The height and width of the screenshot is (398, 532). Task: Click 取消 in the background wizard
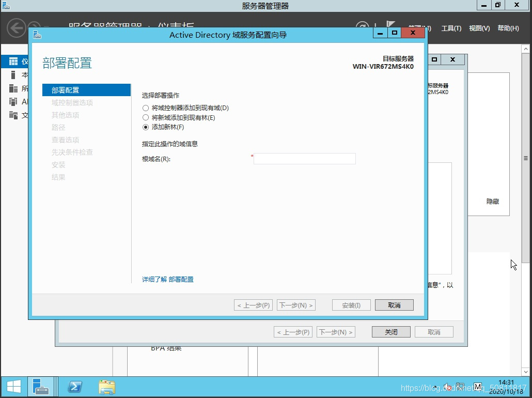434,332
